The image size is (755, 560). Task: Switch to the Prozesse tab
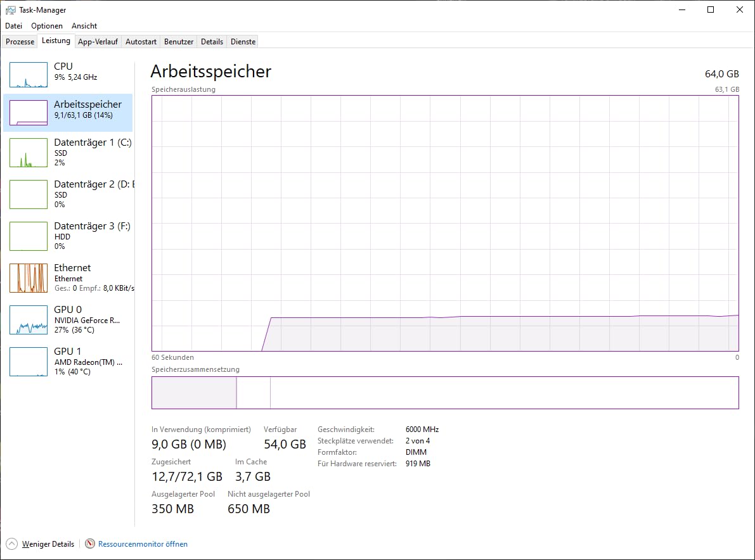(20, 42)
